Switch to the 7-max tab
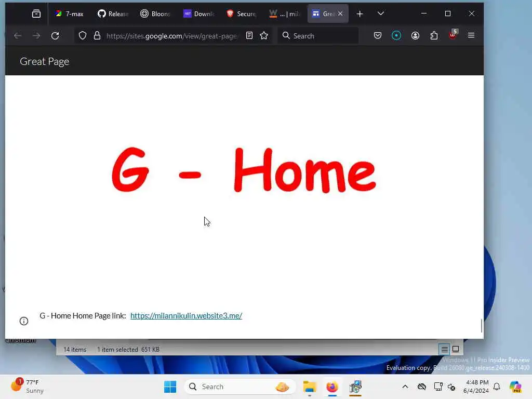 coord(70,14)
